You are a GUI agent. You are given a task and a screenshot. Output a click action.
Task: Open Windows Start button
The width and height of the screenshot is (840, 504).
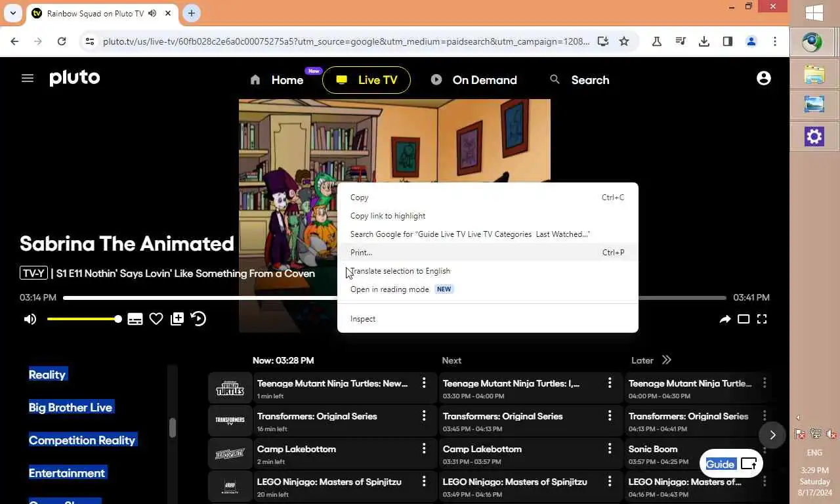pyautogui.click(x=814, y=13)
